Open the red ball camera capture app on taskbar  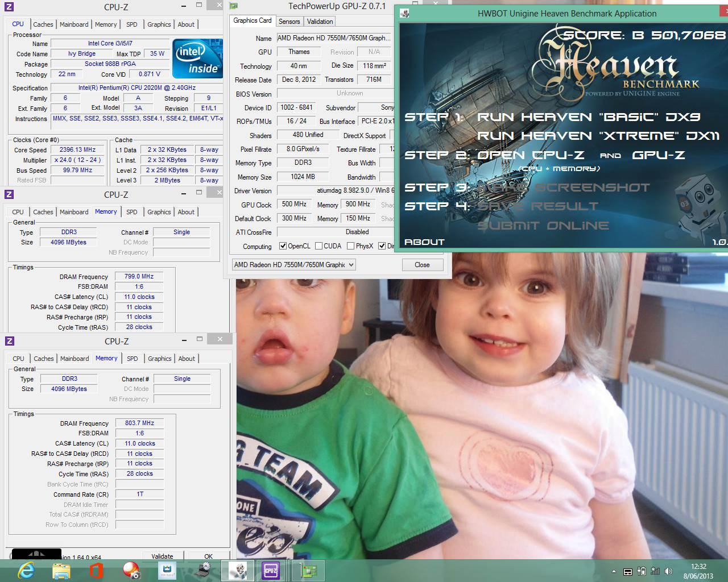(132, 570)
